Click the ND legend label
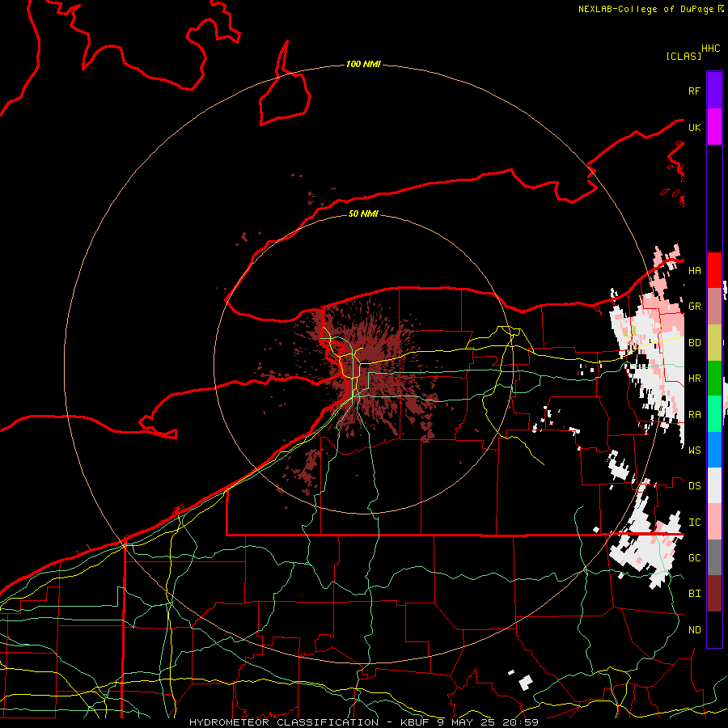The image size is (728, 728). 694,630
